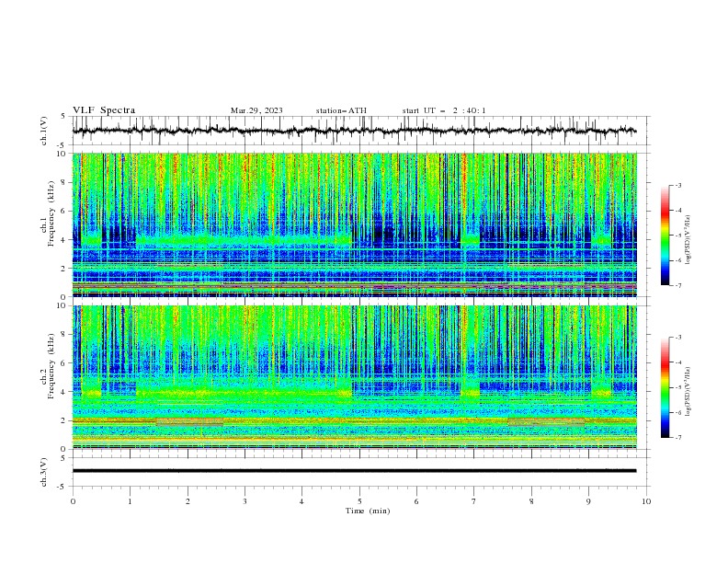Click the color scale bar beside ch.2 spectrogram
The width and height of the screenshot is (728, 563).
[665, 387]
